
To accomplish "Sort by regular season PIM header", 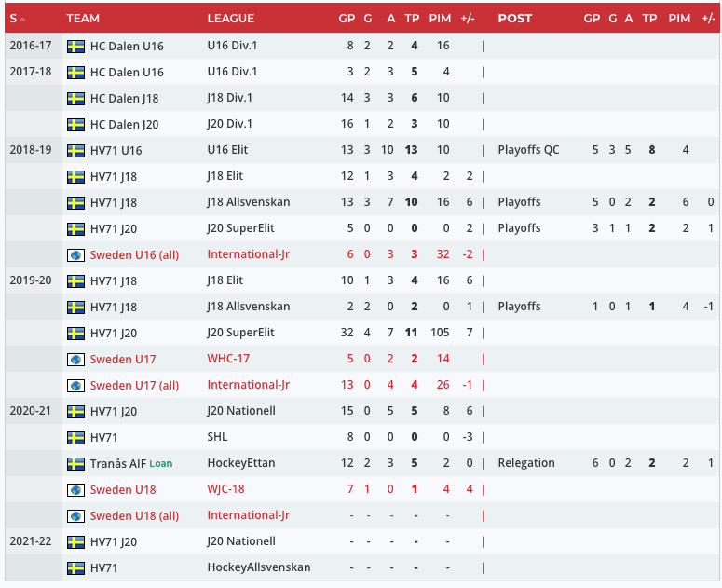I will (x=442, y=19).
